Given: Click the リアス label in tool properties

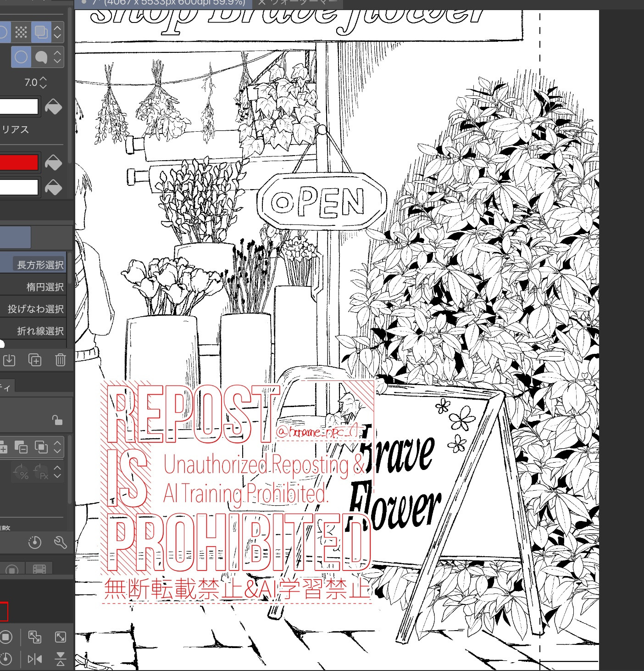Looking at the screenshot, I should click(15, 129).
